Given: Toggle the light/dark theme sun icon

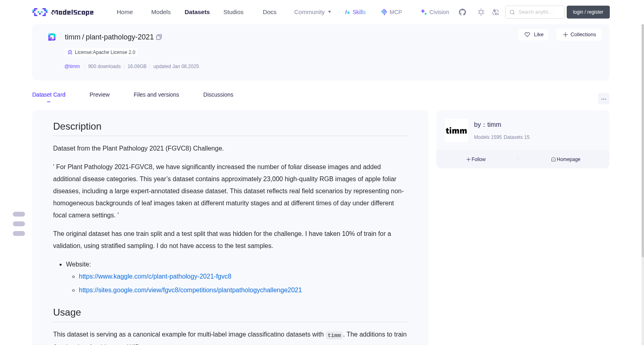Looking at the screenshot, I should [x=481, y=12].
